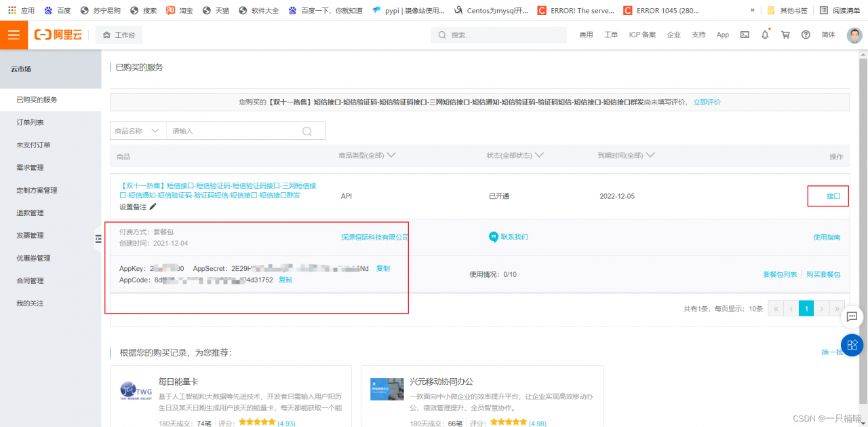Open the 费用 menu
Viewport: 868px width, 427px height.
pos(586,35)
